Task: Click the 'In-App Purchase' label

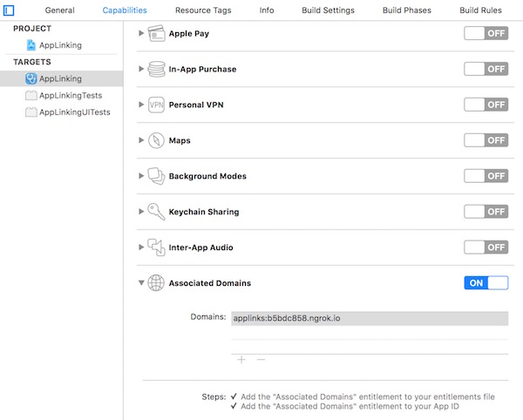Action: click(202, 70)
